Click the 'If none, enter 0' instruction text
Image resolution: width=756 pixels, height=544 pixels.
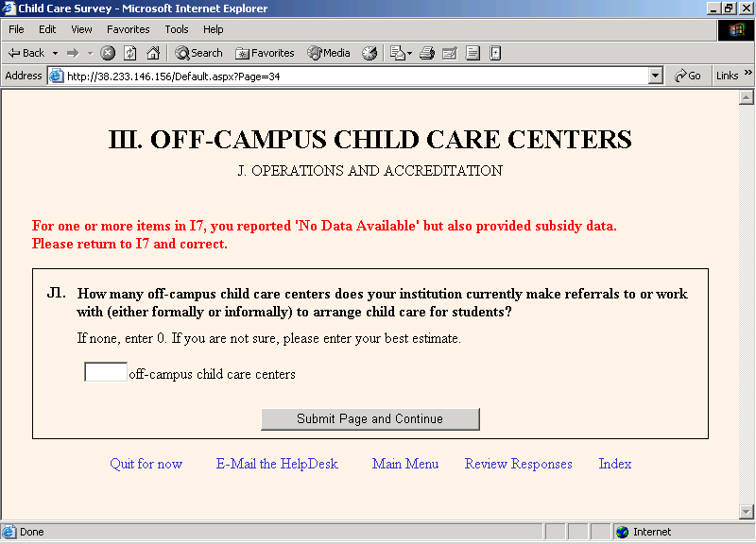pos(268,338)
